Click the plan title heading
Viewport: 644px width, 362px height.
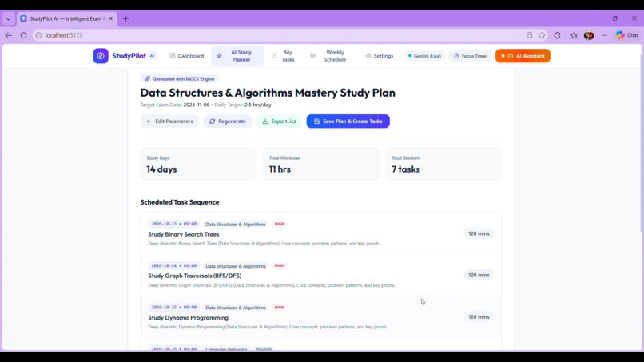(x=268, y=93)
